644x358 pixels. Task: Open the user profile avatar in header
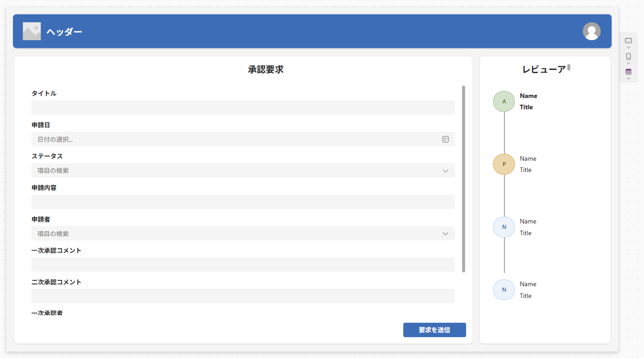pyautogui.click(x=591, y=31)
